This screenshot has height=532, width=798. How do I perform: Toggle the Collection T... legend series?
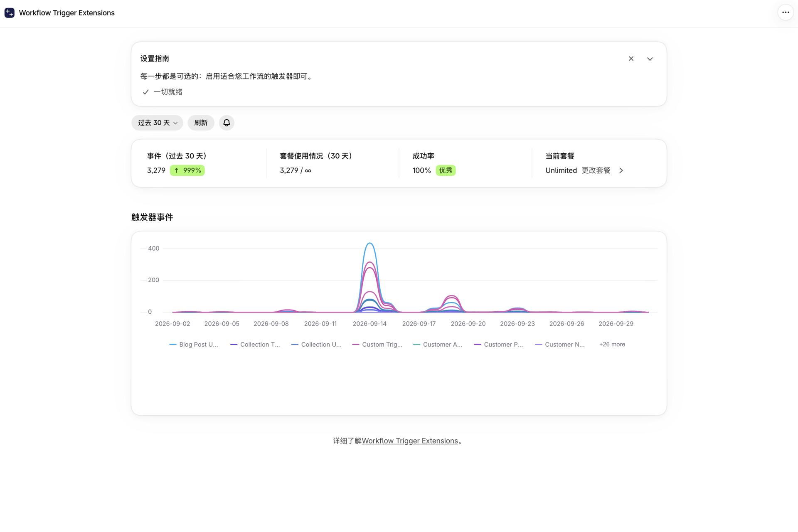[x=255, y=345]
